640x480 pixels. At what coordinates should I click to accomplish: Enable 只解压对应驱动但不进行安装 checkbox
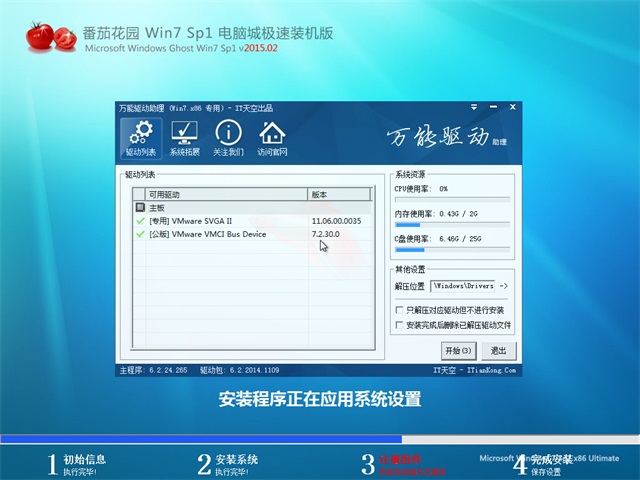(399, 310)
